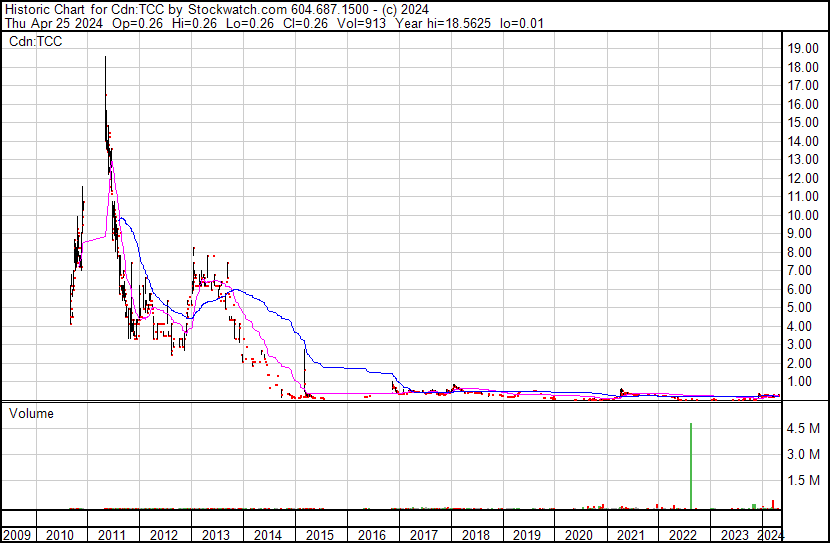
Task: Click the 2013 year label on time axis
Action: point(215,535)
